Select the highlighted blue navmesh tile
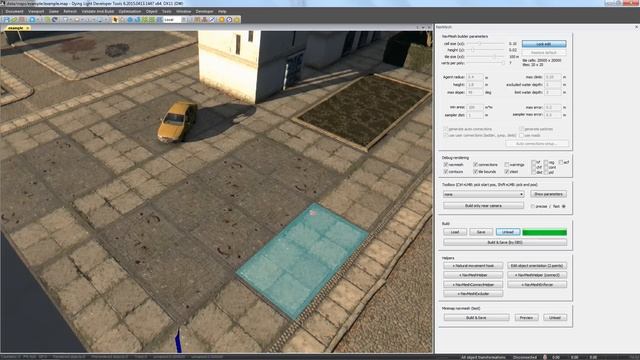The image size is (640, 360). (301, 260)
